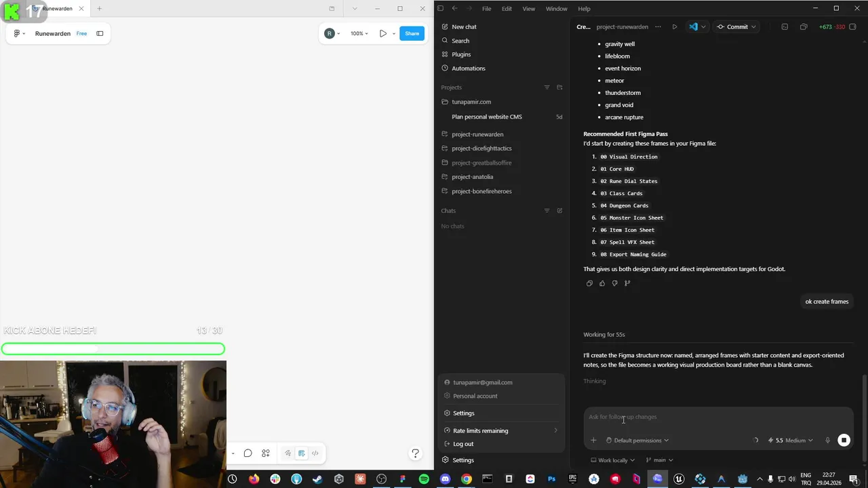The height and width of the screenshot is (488, 868).
Task: Switch to Figma Dev Mode code icon
Action: coord(315,453)
